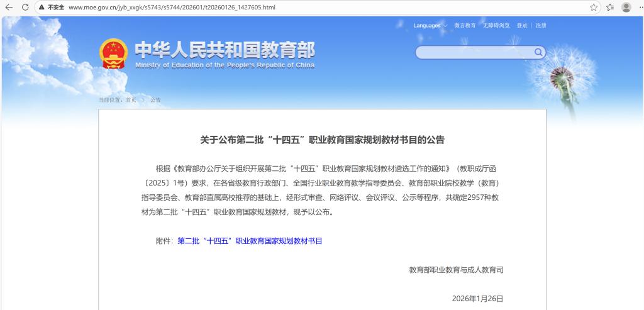Click 公告 in the breadcrumb
This screenshot has height=310, width=644.
pyautogui.click(x=155, y=100)
